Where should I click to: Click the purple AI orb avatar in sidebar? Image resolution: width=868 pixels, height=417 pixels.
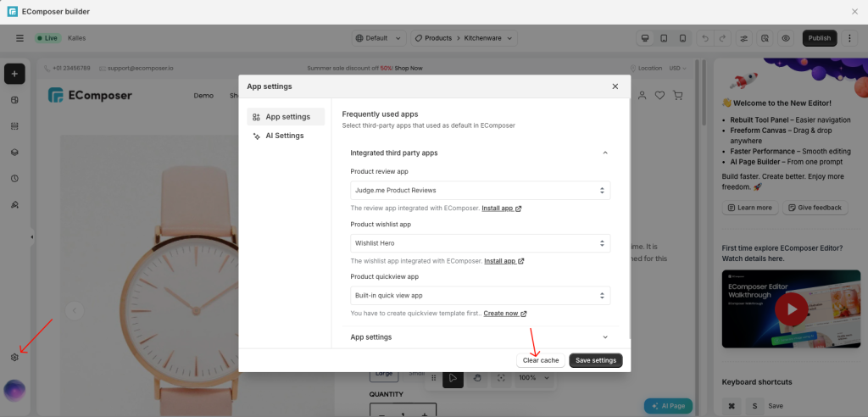coord(14,391)
